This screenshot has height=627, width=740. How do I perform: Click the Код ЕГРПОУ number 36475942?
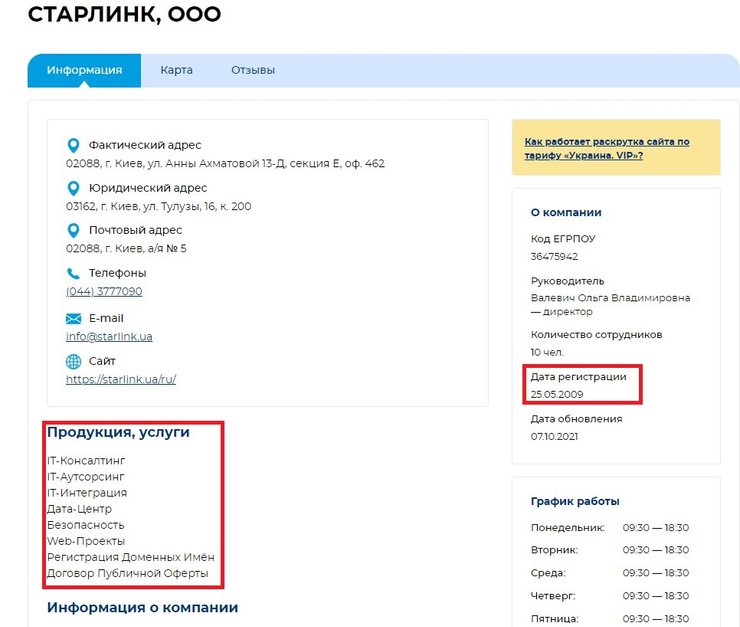point(554,257)
